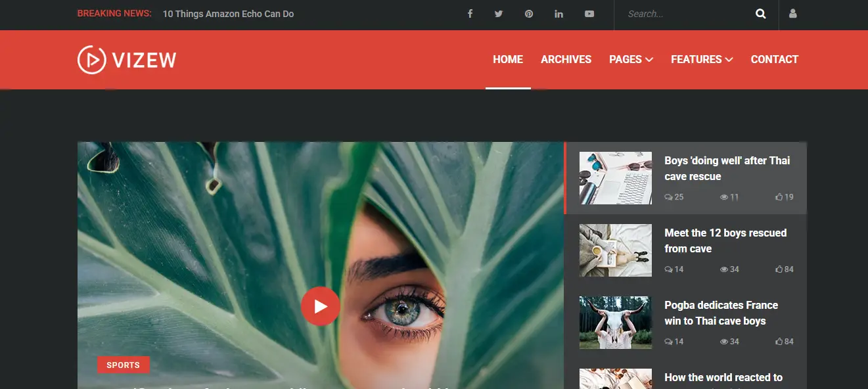
Task: Open '10 Things Amazon Echo Can Do' headline
Action: (x=228, y=14)
